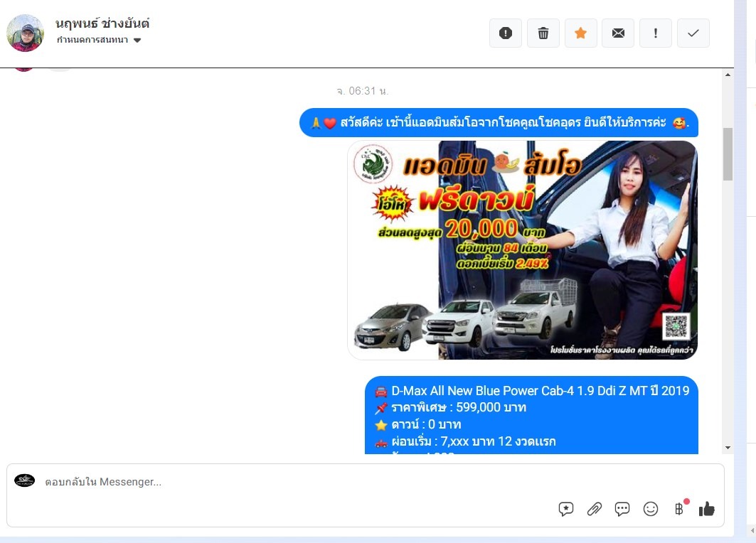
Task: Open the แอดมินส้มโอ promo image
Action: pos(522,249)
